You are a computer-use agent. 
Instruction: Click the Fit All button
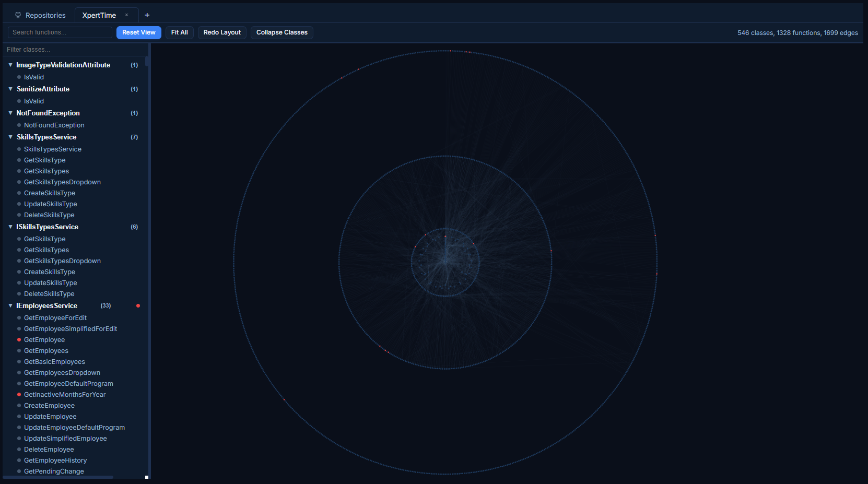[x=179, y=32]
